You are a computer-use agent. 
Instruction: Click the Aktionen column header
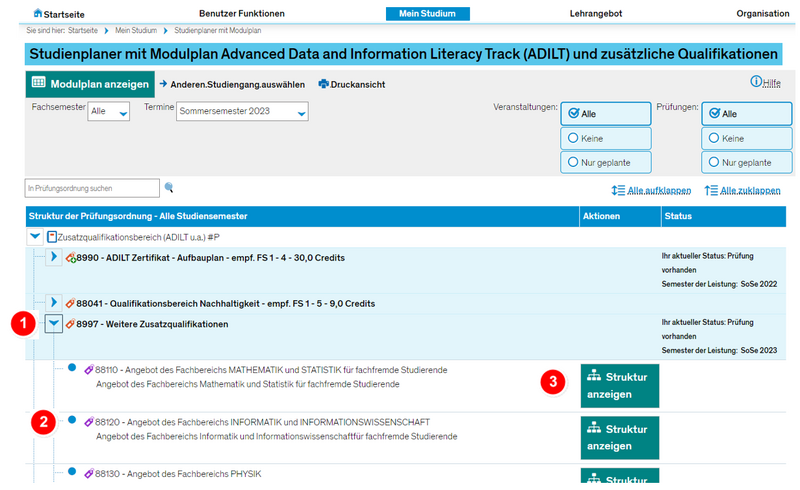pos(620,216)
